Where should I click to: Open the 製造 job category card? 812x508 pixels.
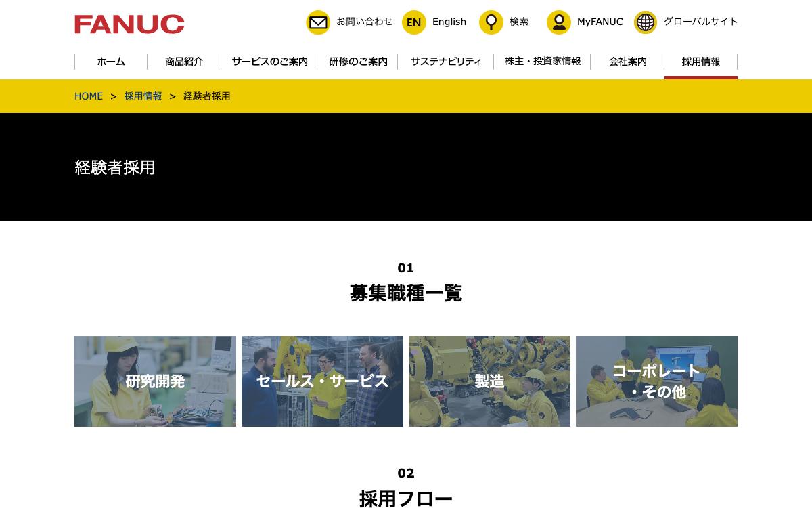tap(489, 381)
